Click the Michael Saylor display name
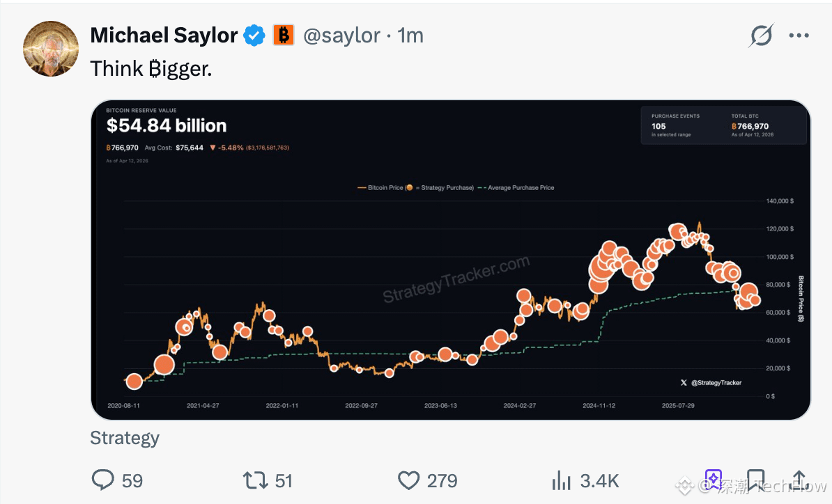This screenshot has width=832, height=504. coord(164,36)
